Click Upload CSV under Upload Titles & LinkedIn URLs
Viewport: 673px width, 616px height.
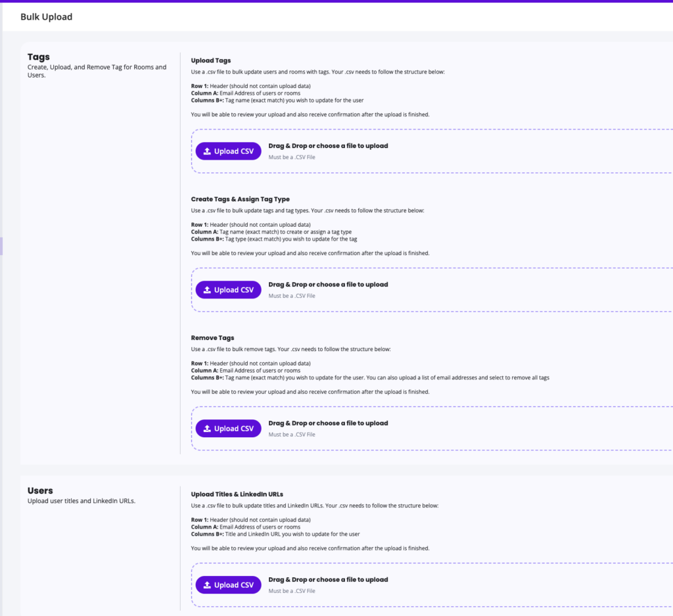pyautogui.click(x=228, y=584)
